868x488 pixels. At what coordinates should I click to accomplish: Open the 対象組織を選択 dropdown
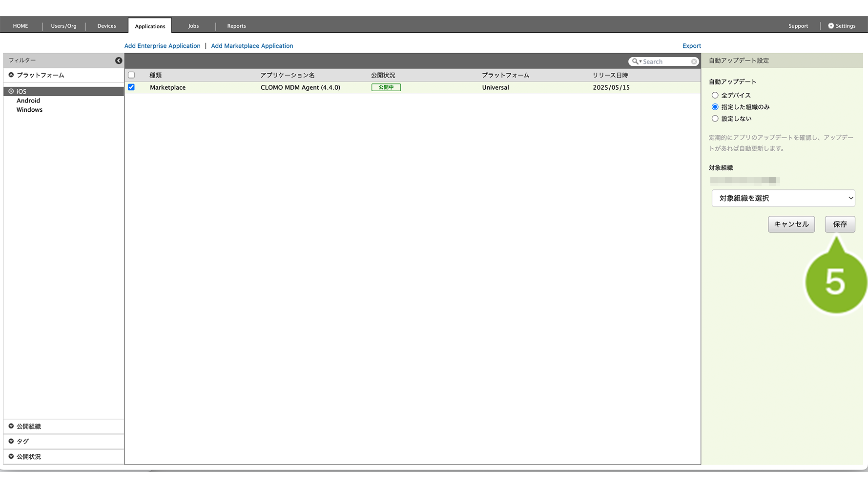coord(783,198)
